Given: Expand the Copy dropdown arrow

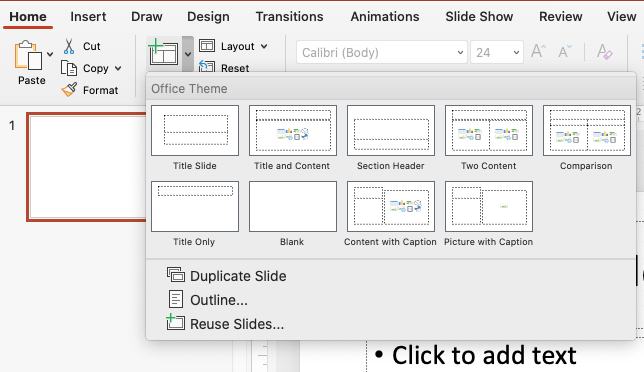Looking at the screenshot, I should click(x=118, y=68).
